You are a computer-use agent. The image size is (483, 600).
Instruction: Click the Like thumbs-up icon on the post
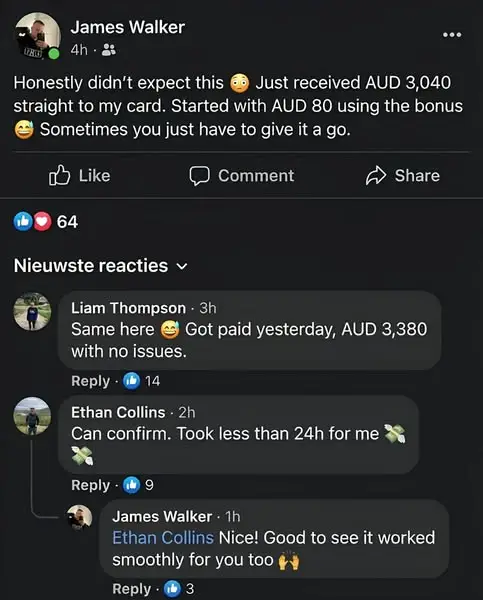tap(59, 176)
